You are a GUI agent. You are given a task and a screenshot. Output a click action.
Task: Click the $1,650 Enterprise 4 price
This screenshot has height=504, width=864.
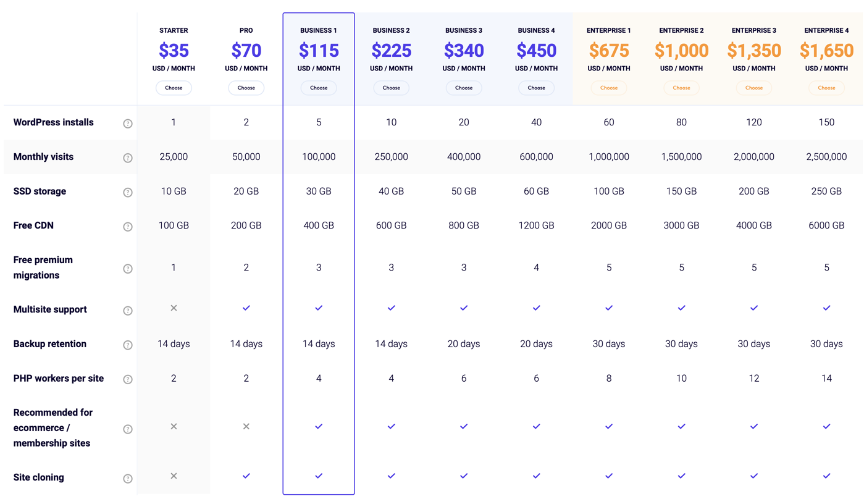826,50
